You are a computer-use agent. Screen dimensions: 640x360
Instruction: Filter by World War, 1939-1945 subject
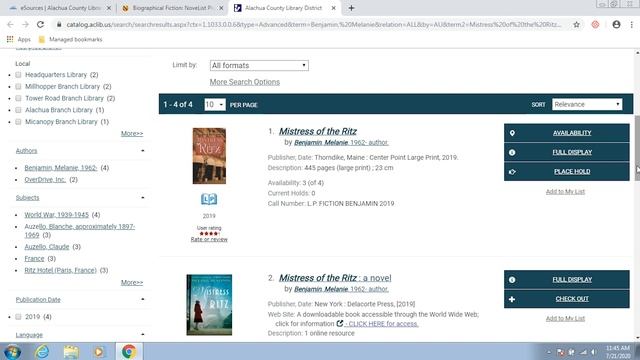coord(56,215)
